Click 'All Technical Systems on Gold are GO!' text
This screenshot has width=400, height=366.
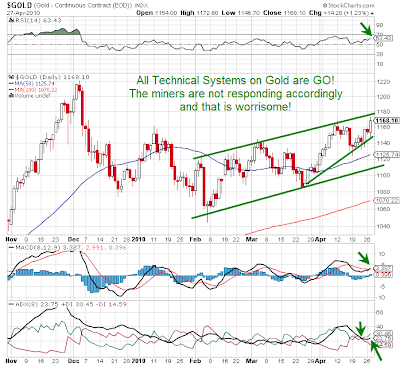coord(236,80)
